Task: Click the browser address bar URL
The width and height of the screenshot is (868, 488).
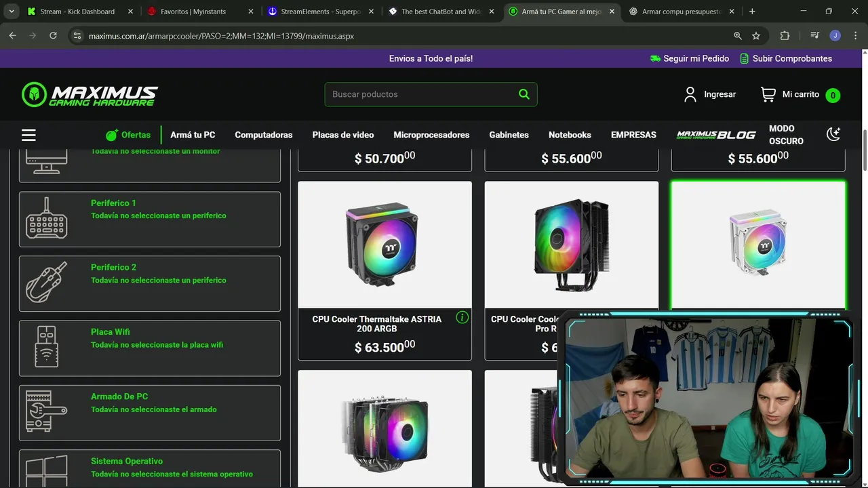Action: click(x=221, y=36)
